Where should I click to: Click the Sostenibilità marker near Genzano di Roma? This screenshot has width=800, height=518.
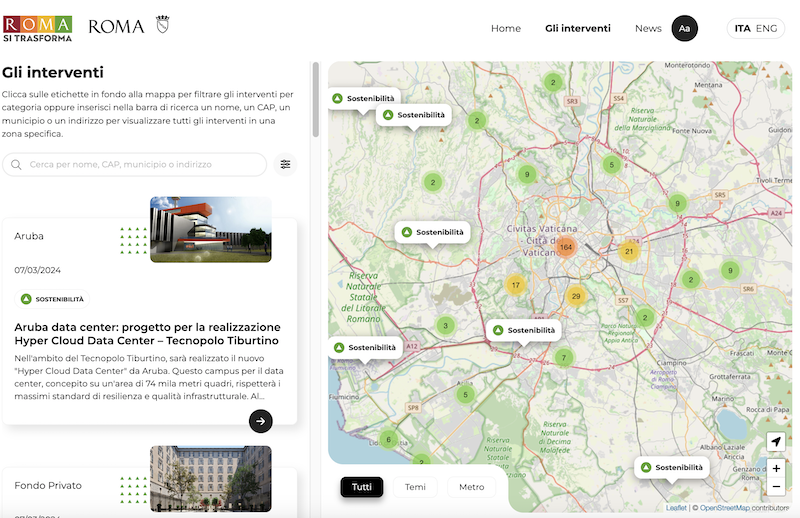672,467
